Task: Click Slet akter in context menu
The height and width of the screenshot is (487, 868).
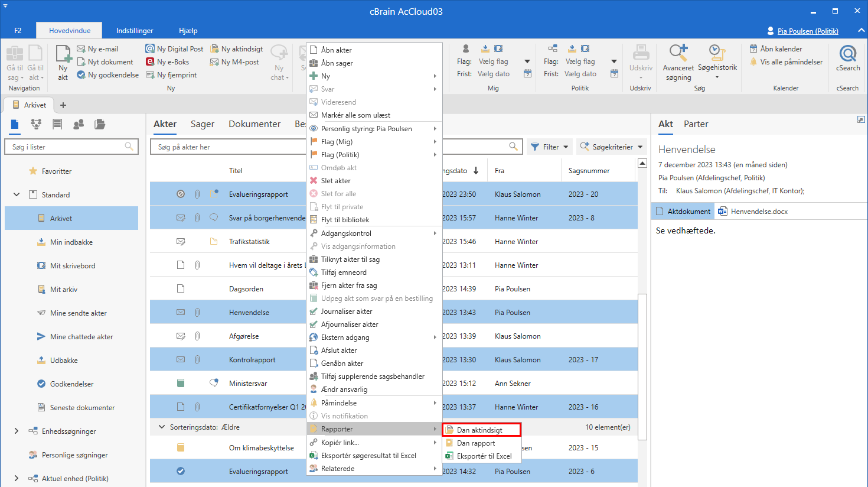Action: tap(374, 181)
